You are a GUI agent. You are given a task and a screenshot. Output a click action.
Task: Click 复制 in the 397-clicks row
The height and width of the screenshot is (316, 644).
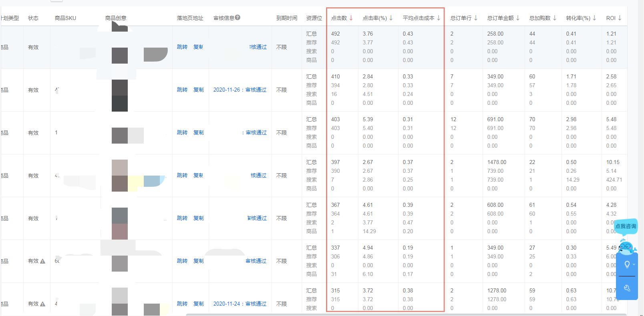click(x=198, y=176)
